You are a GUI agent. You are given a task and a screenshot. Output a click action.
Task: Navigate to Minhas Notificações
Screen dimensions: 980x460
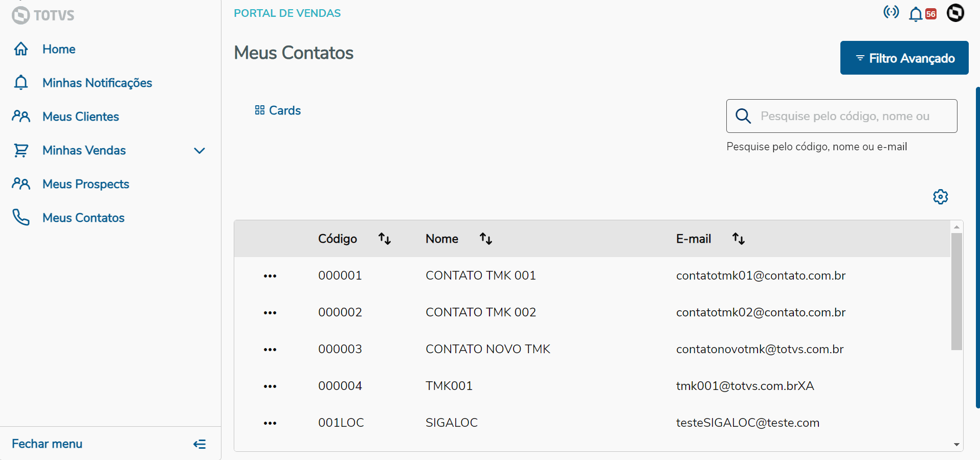(x=97, y=83)
